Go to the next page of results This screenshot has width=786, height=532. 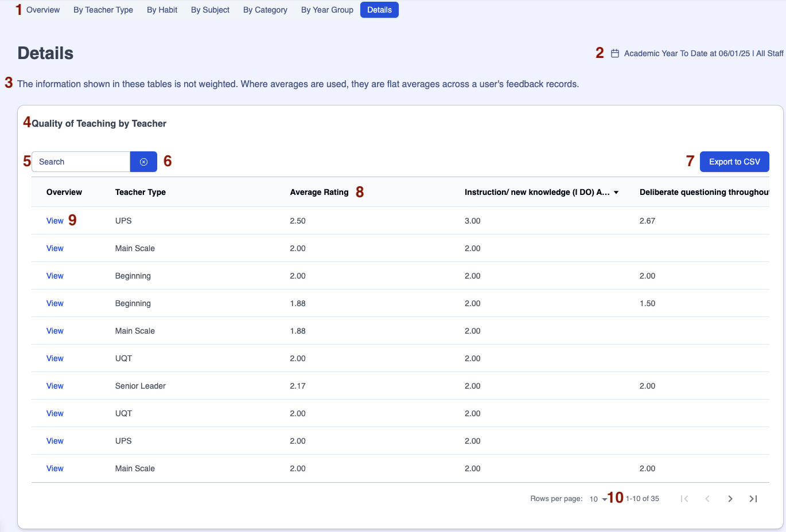[730, 499]
